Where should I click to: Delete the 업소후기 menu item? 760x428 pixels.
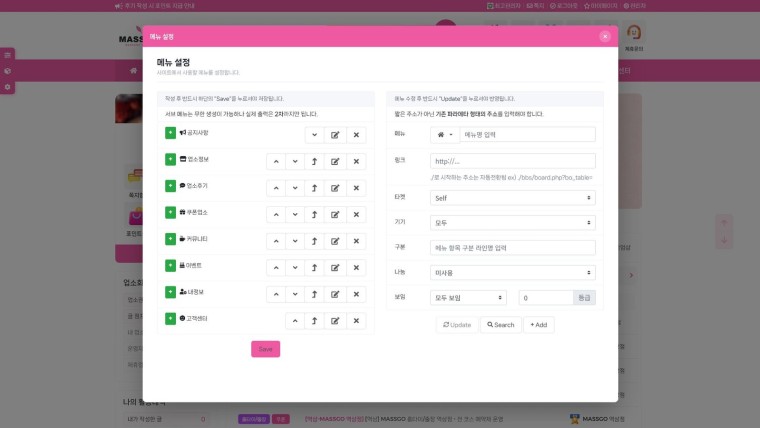(x=356, y=188)
